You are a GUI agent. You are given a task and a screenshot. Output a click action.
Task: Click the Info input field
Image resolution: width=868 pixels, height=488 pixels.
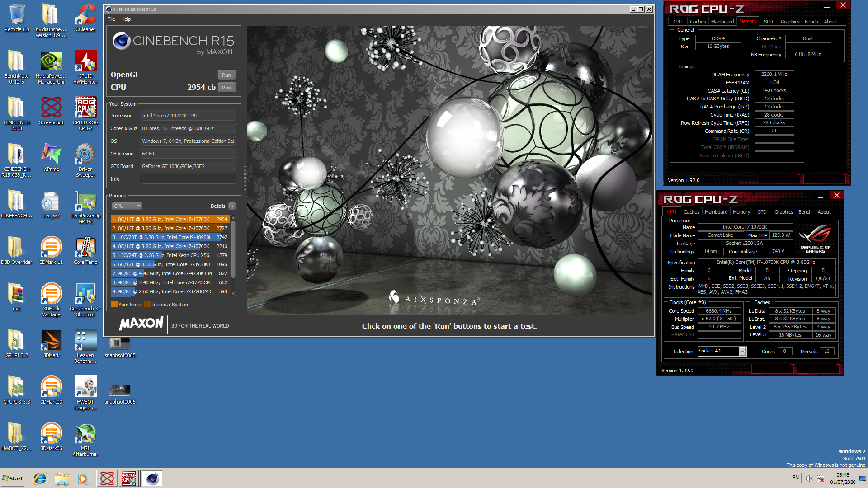pos(188,179)
